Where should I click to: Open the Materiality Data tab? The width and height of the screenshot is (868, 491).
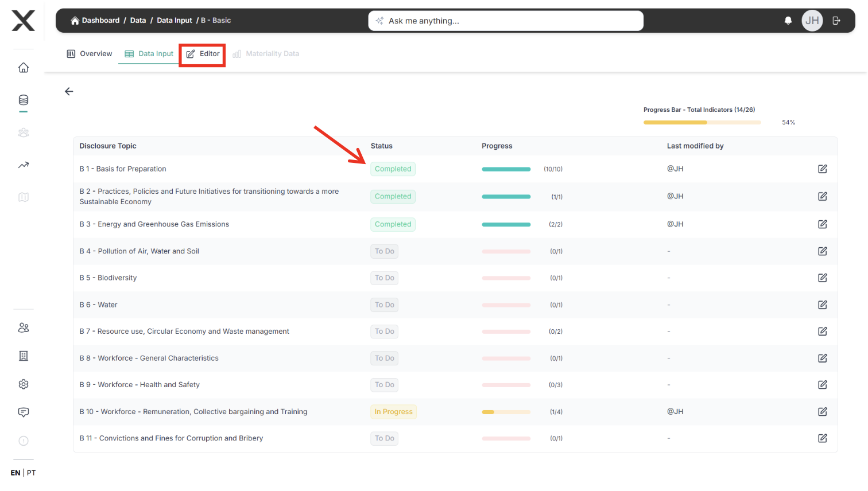tap(266, 54)
